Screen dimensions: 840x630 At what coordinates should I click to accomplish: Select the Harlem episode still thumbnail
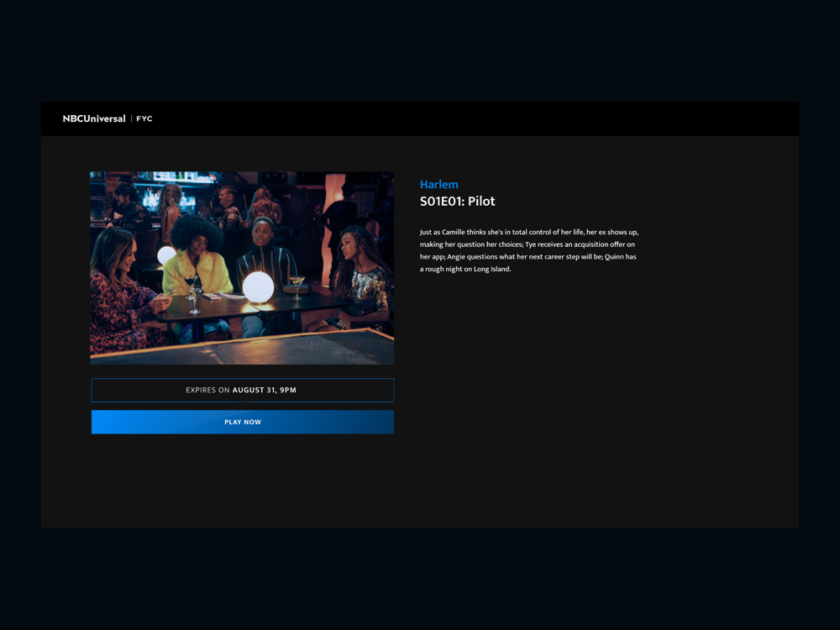click(x=242, y=268)
